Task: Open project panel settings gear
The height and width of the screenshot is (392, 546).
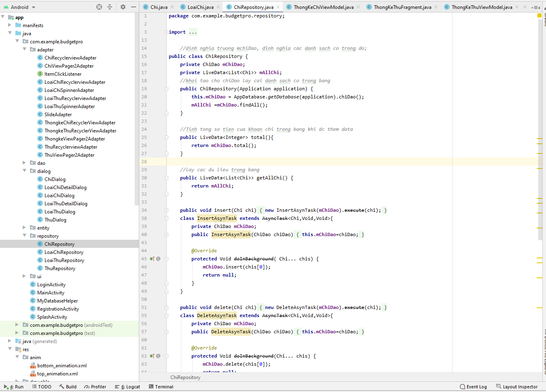Action: pos(123,7)
